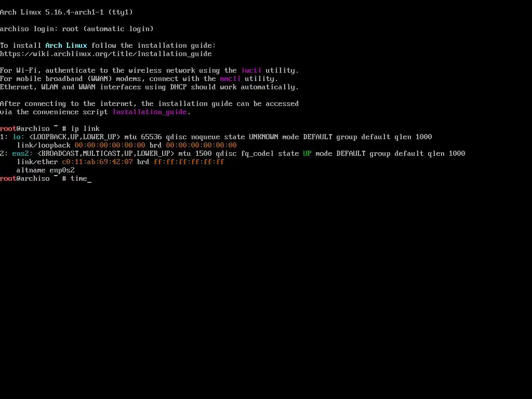
Task: Click the MAC address c0:11:ab:69:42:07
Action: (x=97, y=162)
